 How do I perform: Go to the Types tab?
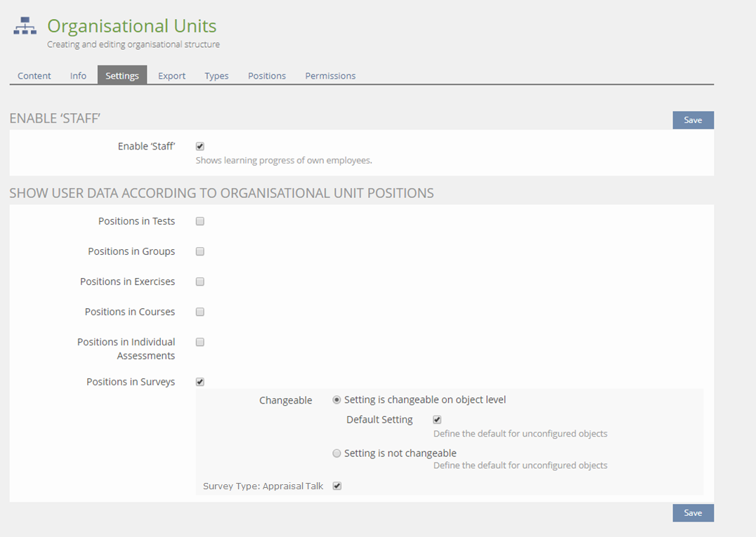216,76
